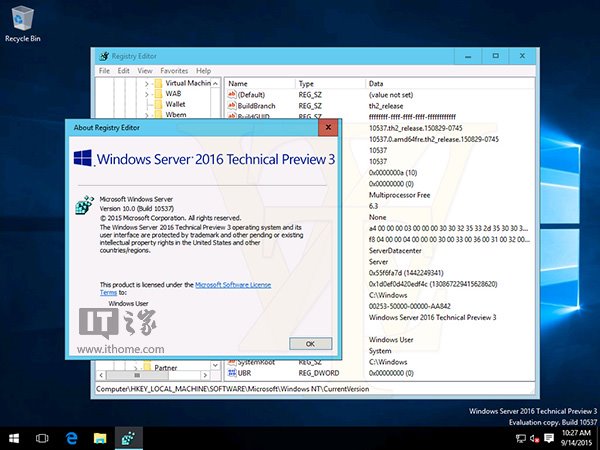Click the Windows logo in About dialog
Screen dimensions: 600x450
[83, 158]
